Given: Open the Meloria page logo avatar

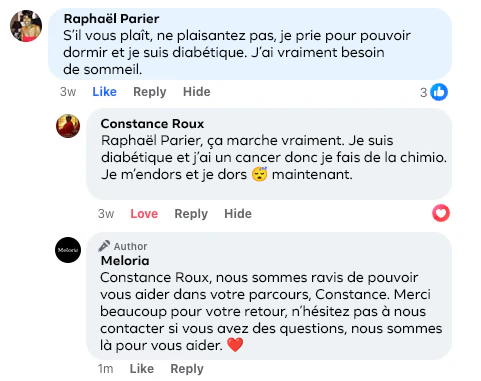Looking at the screenshot, I should click(x=68, y=250).
